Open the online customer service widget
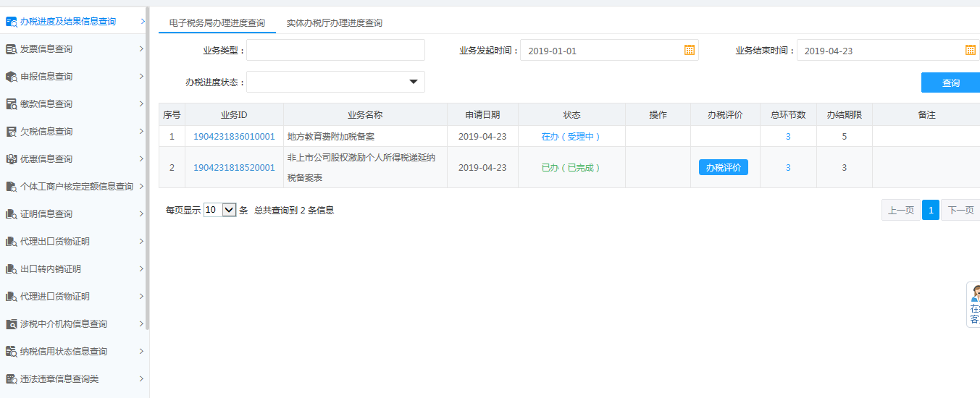Viewport: 980px width, 398px height. pos(974,305)
